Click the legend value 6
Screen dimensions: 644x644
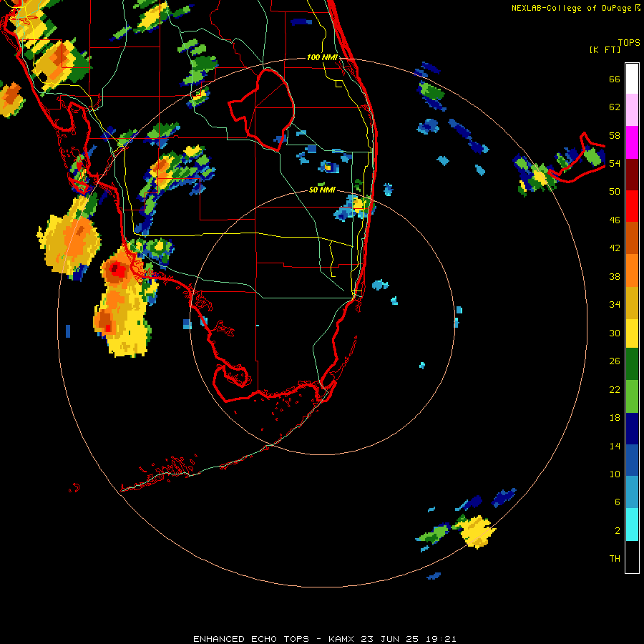click(x=618, y=502)
